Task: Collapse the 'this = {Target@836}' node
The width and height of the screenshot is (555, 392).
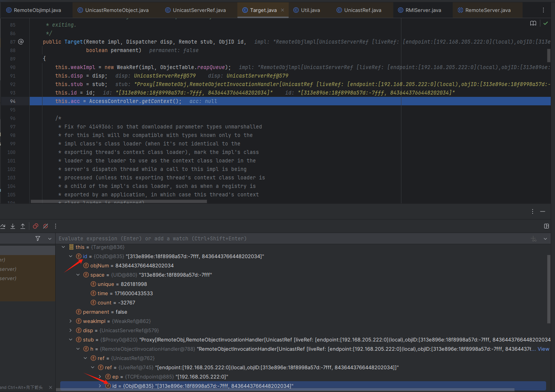Action: point(63,247)
